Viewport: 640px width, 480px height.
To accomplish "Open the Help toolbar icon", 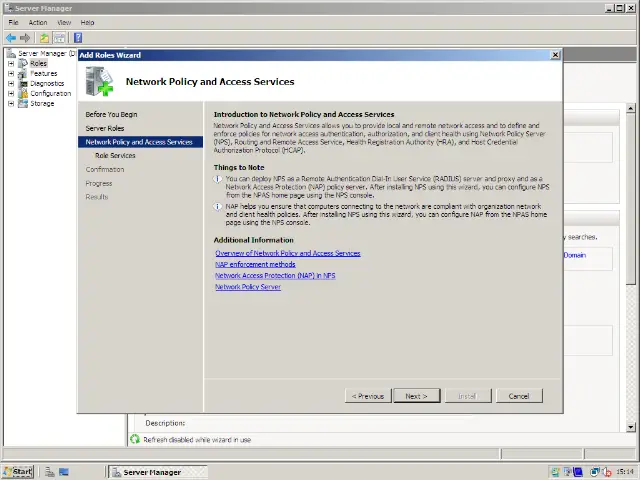I will 78,38.
